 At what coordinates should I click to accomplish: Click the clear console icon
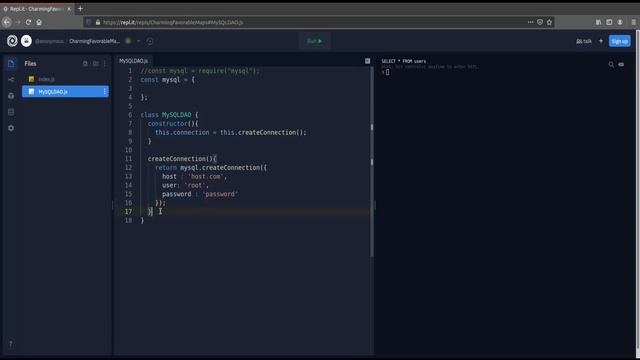pyautogui.click(x=621, y=64)
